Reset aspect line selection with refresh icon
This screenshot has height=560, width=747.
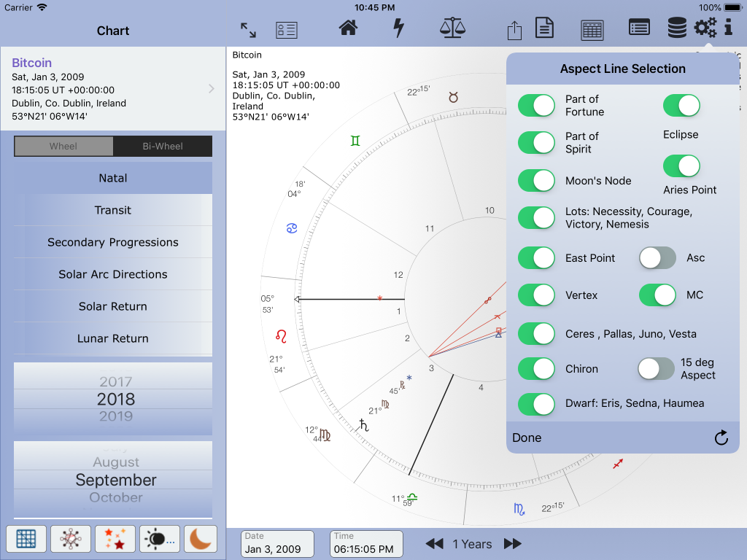721,437
